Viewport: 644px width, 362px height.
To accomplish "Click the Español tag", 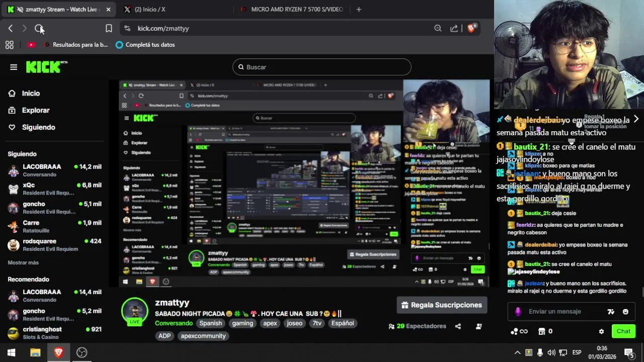I will tap(343, 323).
